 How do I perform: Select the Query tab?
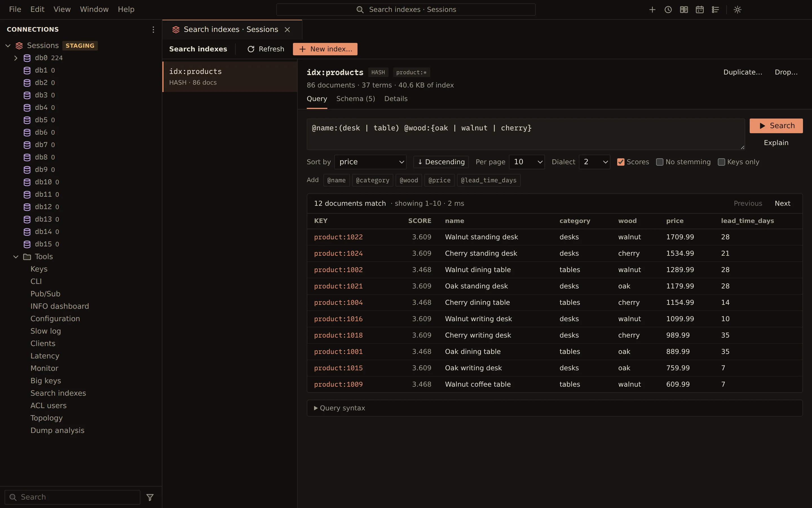coord(317,99)
